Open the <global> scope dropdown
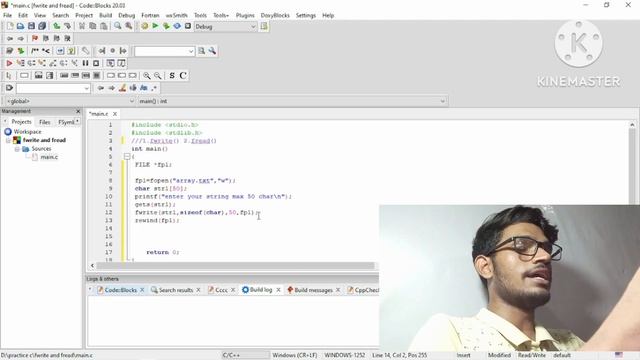The height and width of the screenshot is (360, 640). pyautogui.click(x=132, y=101)
